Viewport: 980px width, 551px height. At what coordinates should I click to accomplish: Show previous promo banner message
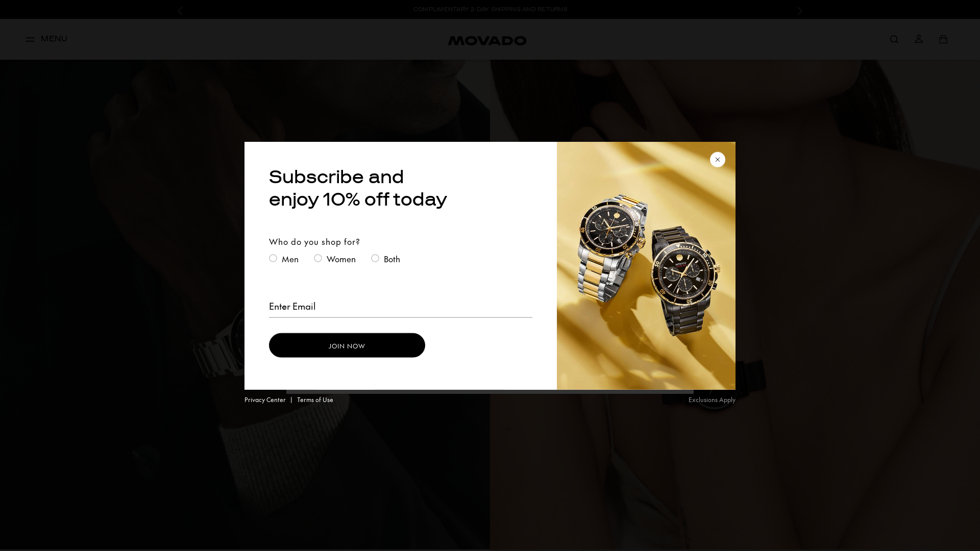(x=180, y=11)
